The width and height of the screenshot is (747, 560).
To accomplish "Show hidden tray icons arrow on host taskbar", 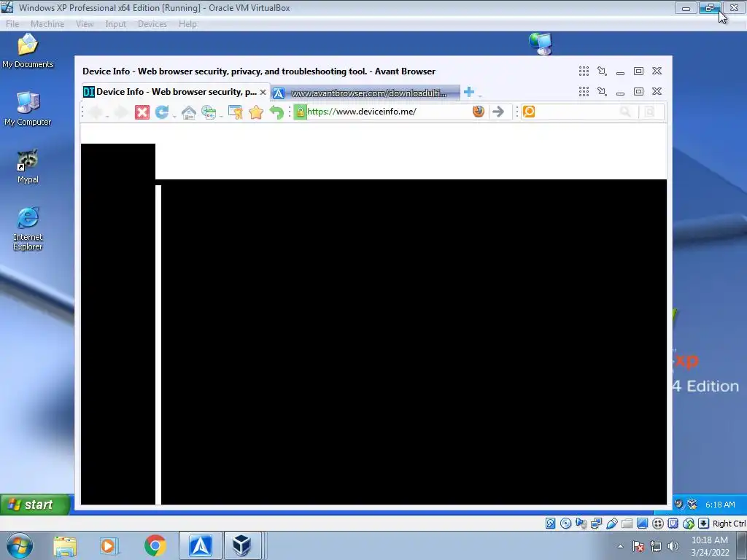I will 620,546.
